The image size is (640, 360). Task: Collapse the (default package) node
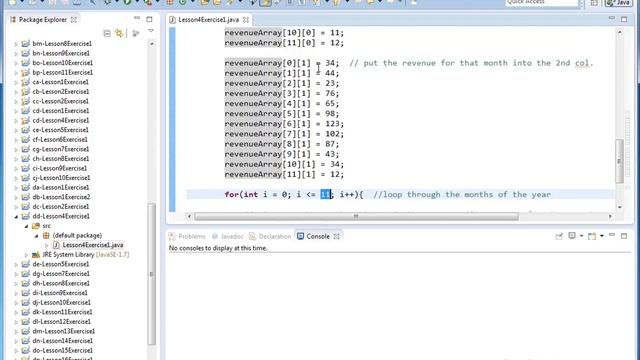tap(36, 236)
